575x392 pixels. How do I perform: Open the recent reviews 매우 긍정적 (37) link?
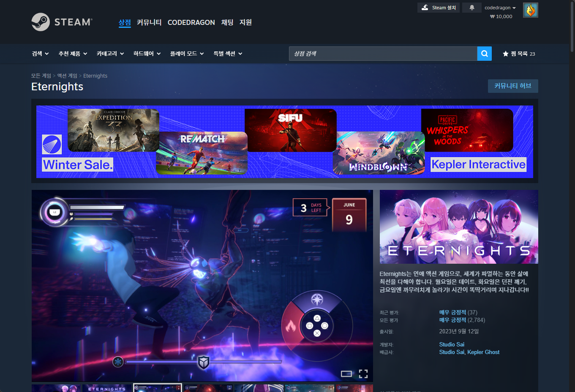click(458, 312)
